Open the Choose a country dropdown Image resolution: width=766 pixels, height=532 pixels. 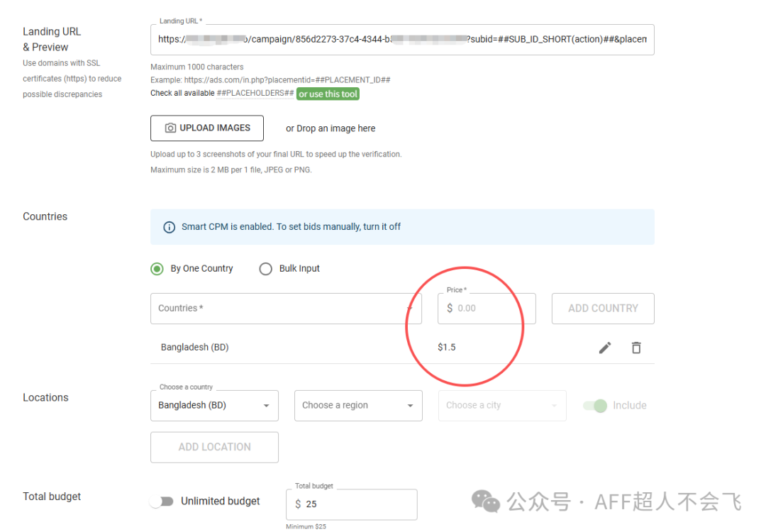(214, 406)
